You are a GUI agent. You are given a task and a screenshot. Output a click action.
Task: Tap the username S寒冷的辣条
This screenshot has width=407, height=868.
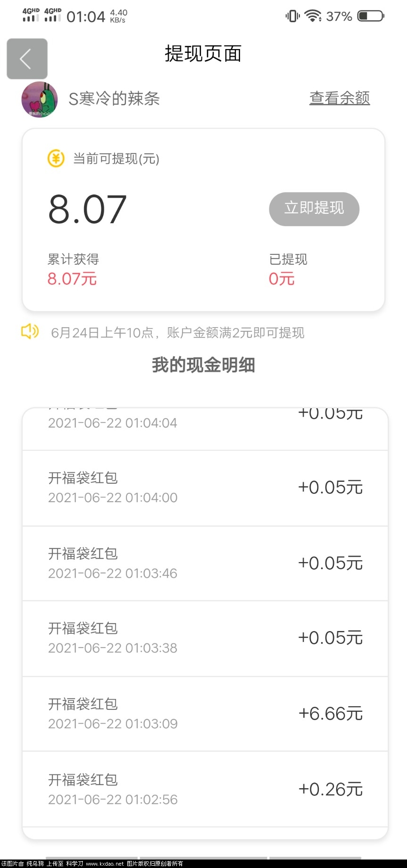[x=114, y=99]
